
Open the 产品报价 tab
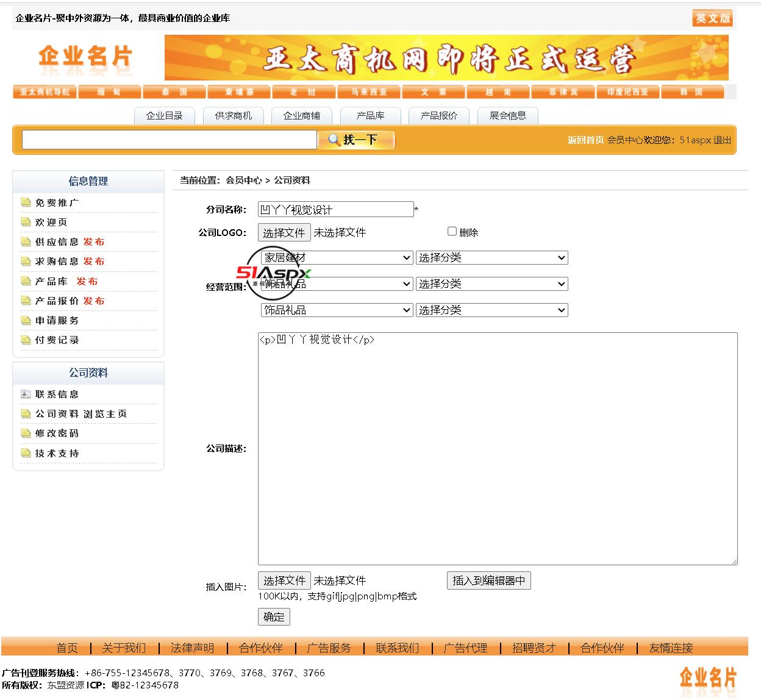tap(439, 115)
